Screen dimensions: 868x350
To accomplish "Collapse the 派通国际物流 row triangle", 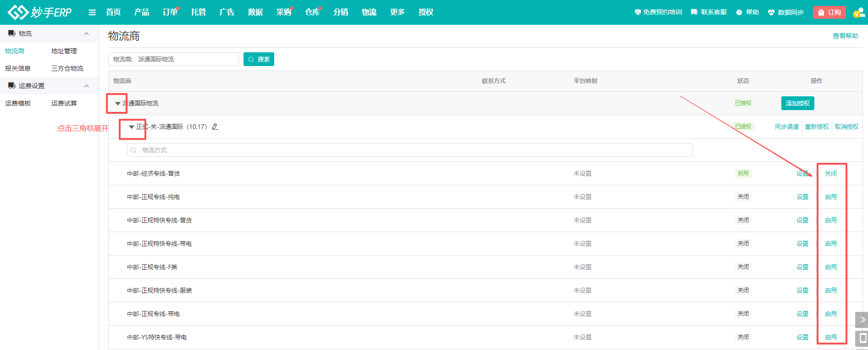I will point(118,104).
